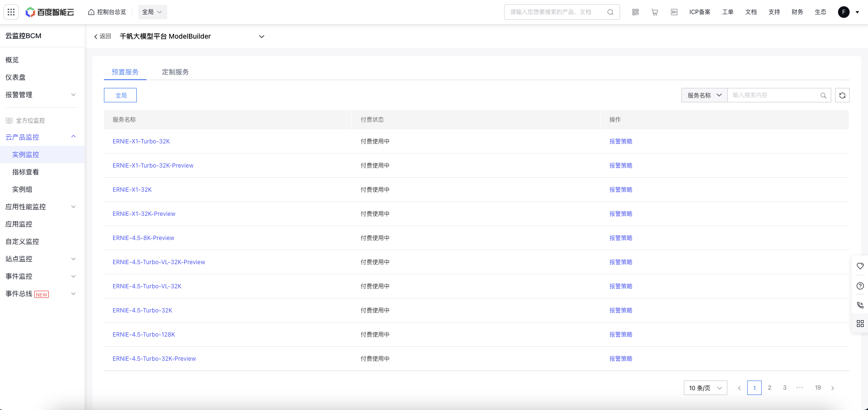Open ERNIE-4.5-Turbo-128K service link
Image resolution: width=868 pixels, height=410 pixels.
point(144,335)
